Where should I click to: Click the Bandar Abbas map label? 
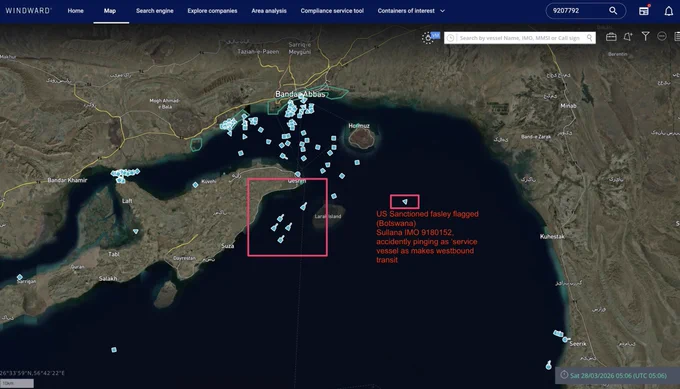300,94
